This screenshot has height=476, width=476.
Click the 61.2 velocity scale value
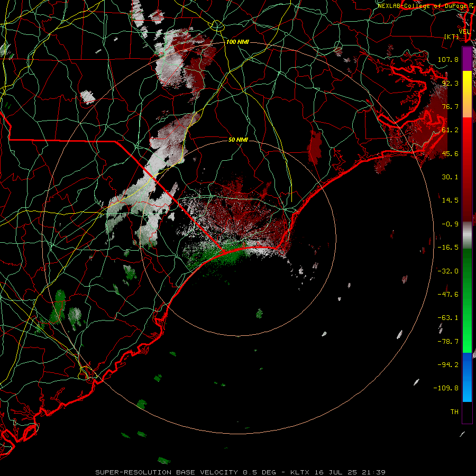(450, 130)
